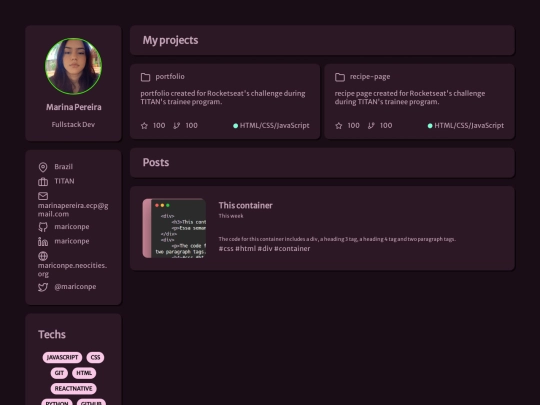The width and height of the screenshot is (540, 405).
Task: Click HTML/CSS/JavaScript label on recipe-page card
Action: (x=469, y=125)
